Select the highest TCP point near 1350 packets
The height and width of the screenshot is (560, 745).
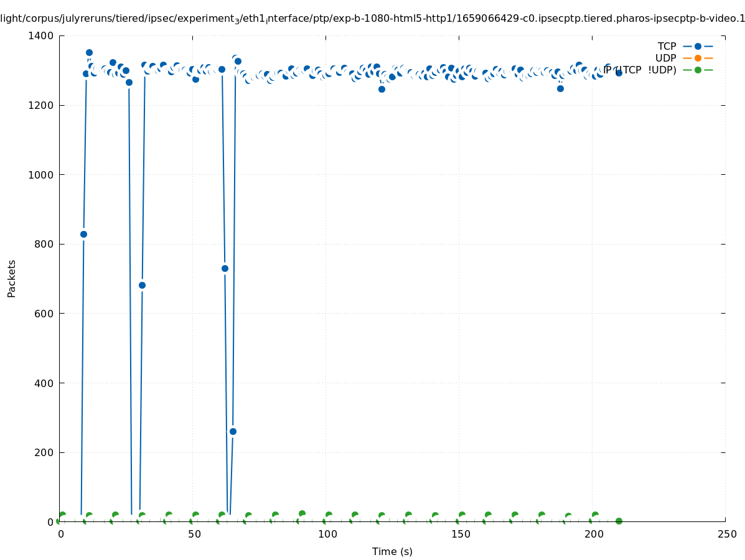coord(89,53)
